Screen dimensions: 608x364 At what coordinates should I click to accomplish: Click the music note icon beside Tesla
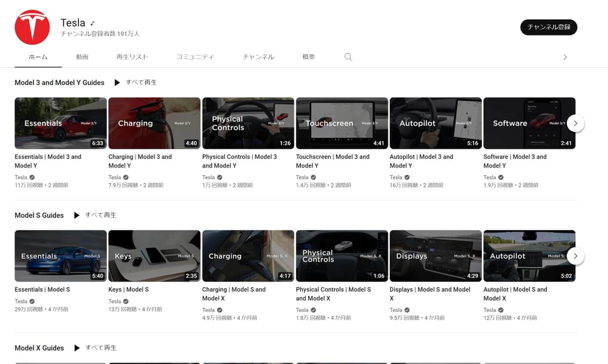(92, 23)
